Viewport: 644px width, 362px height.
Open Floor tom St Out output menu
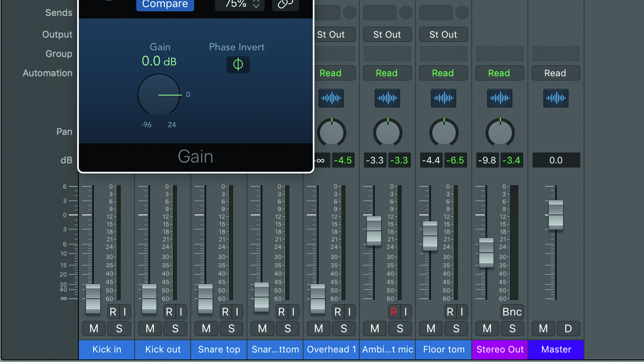[x=444, y=34]
